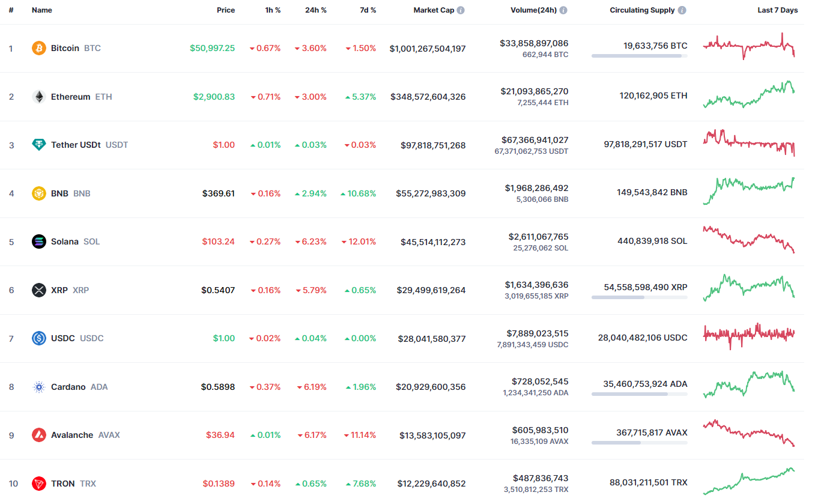The width and height of the screenshot is (824, 504).
Task: Open the Avalanche coin page link
Action: (x=72, y=435)
